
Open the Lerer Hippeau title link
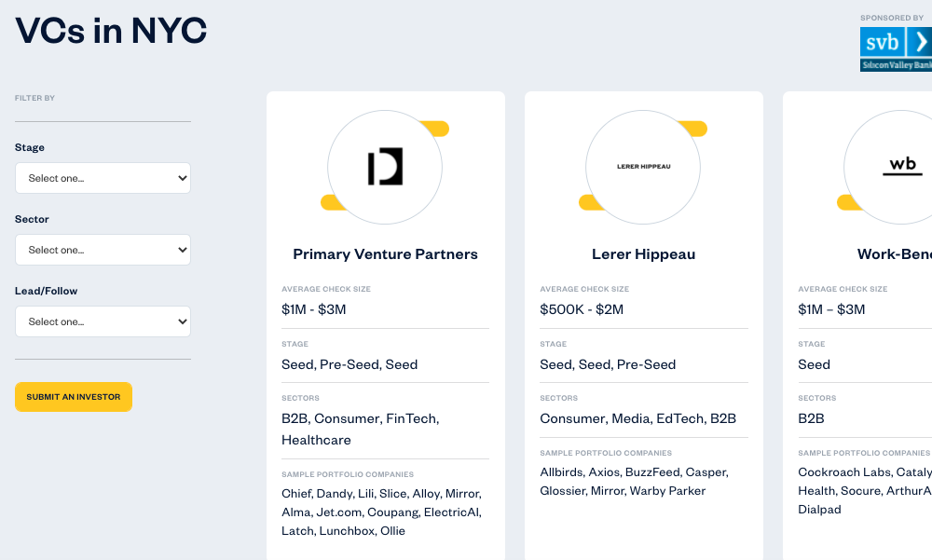click(x=643, y=254)
